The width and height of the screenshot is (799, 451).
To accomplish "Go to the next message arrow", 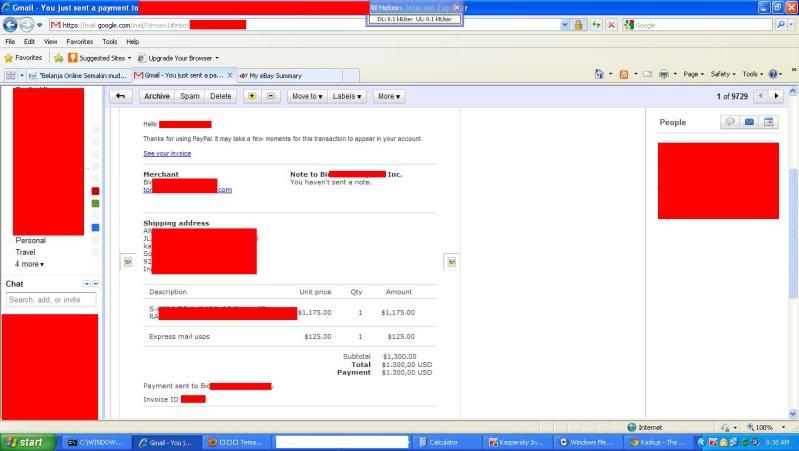I will [x=777, y=96].
